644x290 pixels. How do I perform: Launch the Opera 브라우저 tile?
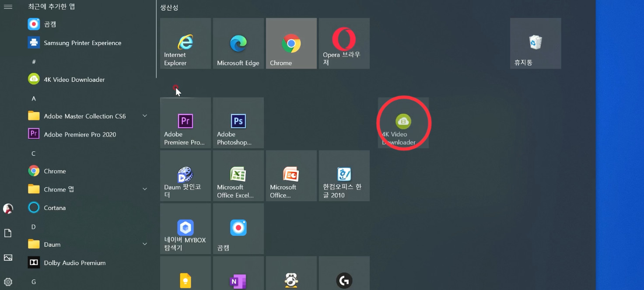point(344,43)
